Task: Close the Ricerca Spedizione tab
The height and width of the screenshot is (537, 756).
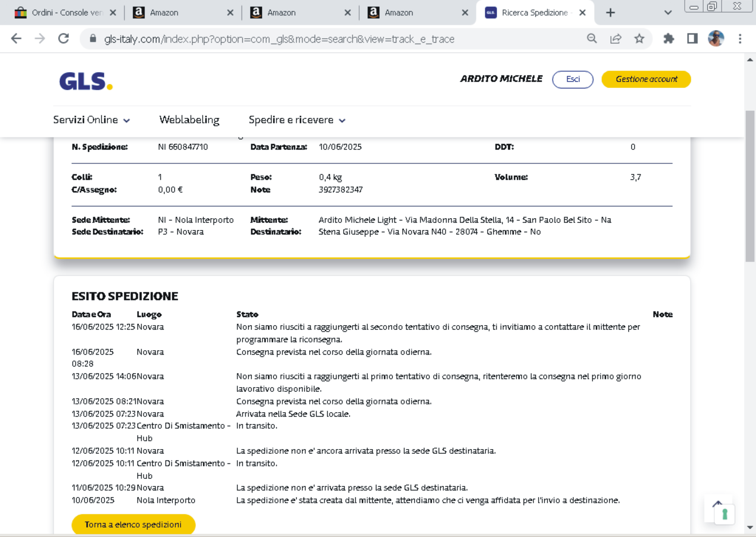Action: pyautogui.click(x=583, y=12)
